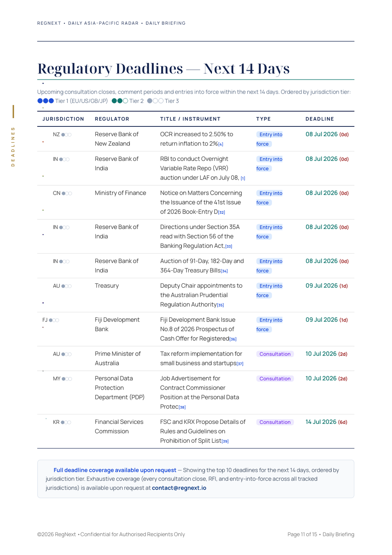Click the Tier 2 legend dots icon
This screenshot has height=555, width=392.
[x=120, y=101]
